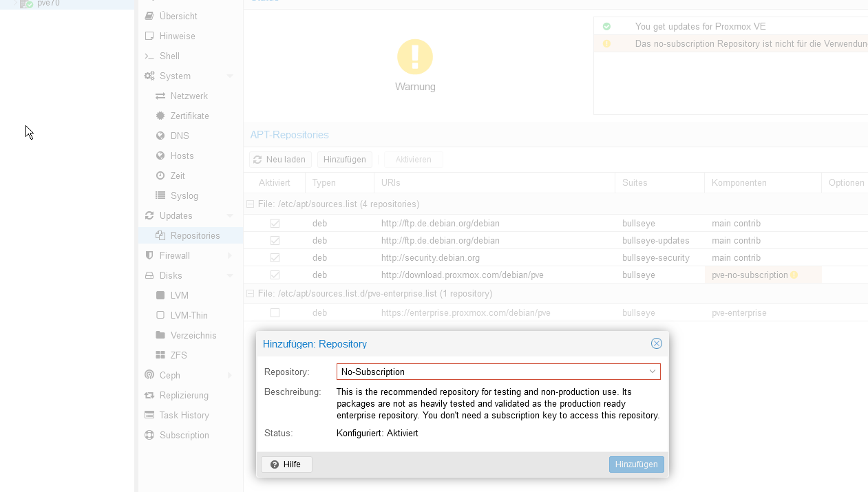This screenshot has height=492, width=868.
Task: Click the Zeit clock icon
Action: [160, 175]
